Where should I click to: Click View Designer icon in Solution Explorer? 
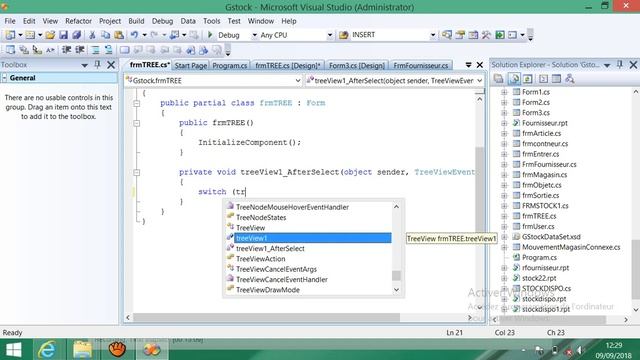[x=556, y=79]
